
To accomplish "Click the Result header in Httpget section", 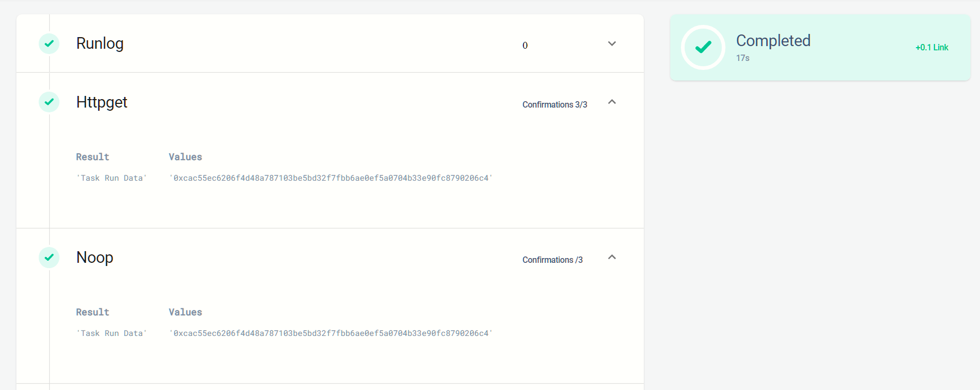I will pyautogui.click(x=92, y=157).
